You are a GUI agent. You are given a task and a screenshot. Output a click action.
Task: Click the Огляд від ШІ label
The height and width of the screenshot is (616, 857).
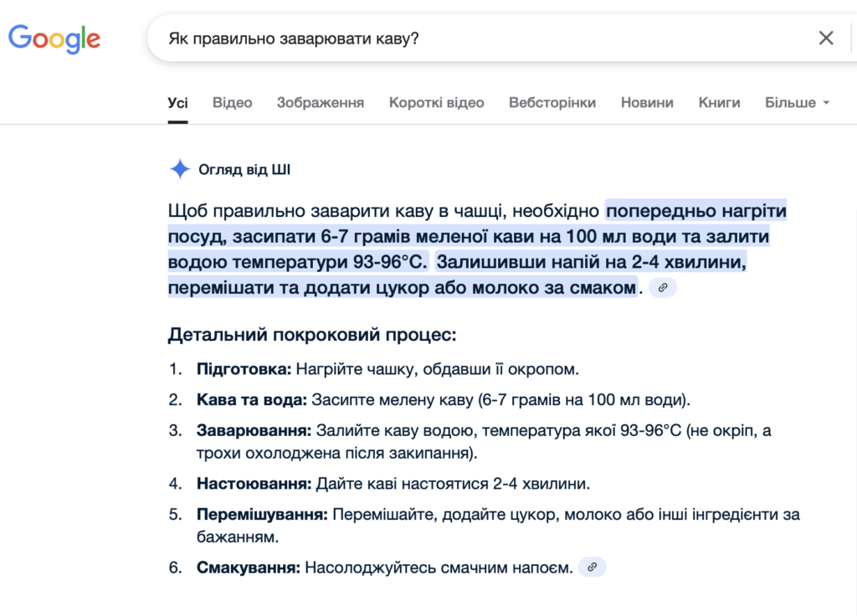(244, 170)
